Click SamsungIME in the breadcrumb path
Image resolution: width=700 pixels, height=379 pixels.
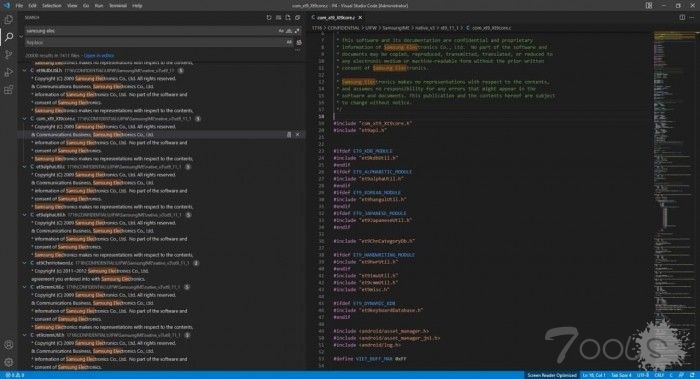point(396,28)
